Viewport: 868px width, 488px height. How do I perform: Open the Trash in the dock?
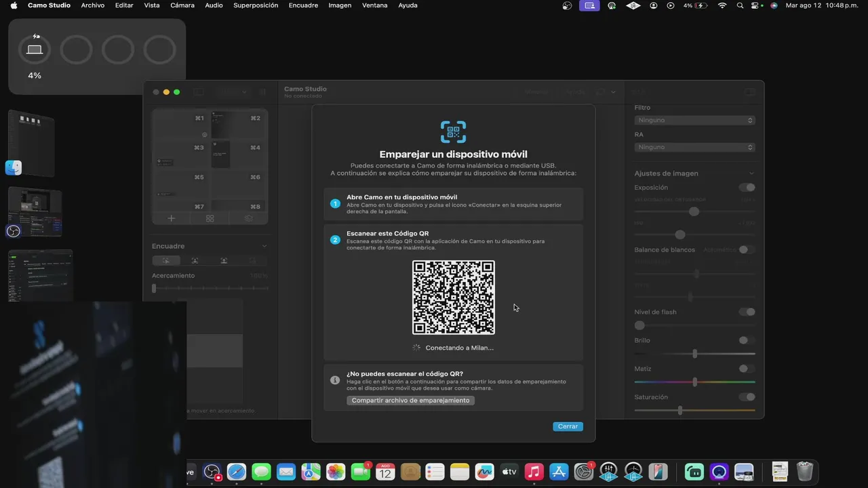click(x=805, y=471)
